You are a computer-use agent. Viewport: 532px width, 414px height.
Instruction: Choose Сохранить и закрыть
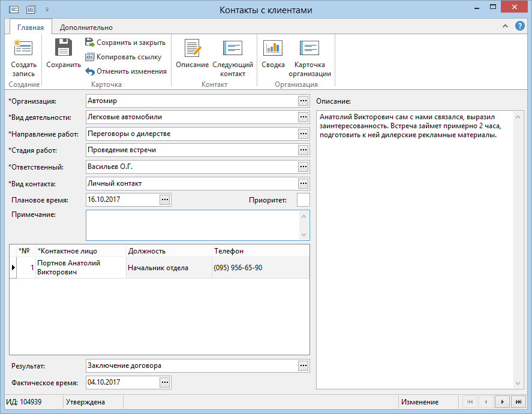[x=125, y=43]
